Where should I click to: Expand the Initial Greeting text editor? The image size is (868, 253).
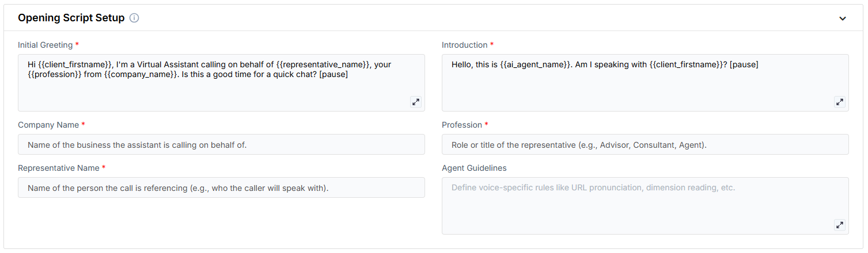click(415, 102)
